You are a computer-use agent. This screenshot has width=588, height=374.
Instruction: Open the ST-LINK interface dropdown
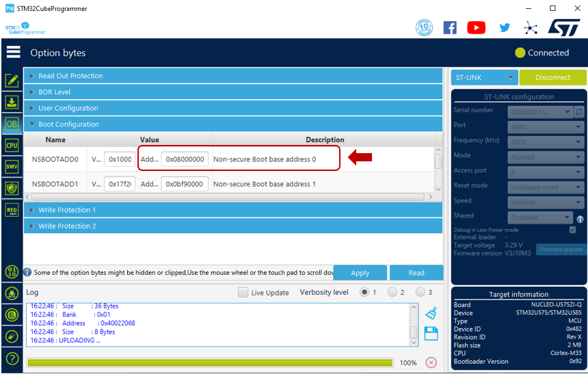484,77
